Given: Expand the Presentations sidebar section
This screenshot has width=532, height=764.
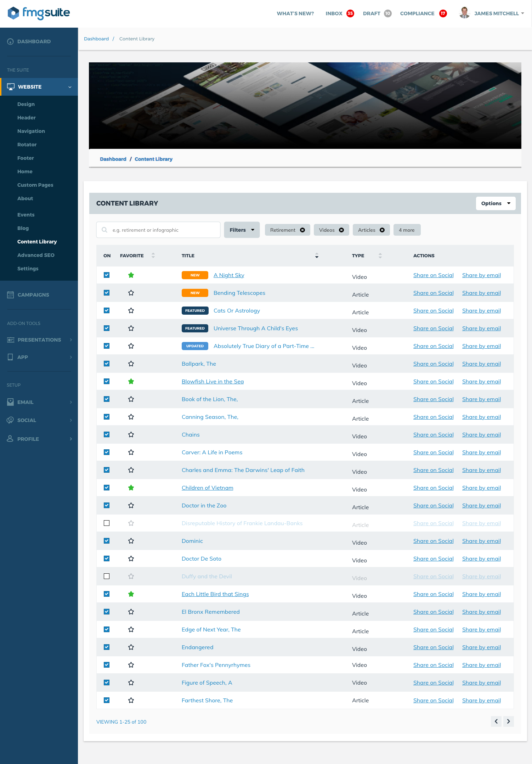Looking at the screenshot, I should click(x=39, y=340).
